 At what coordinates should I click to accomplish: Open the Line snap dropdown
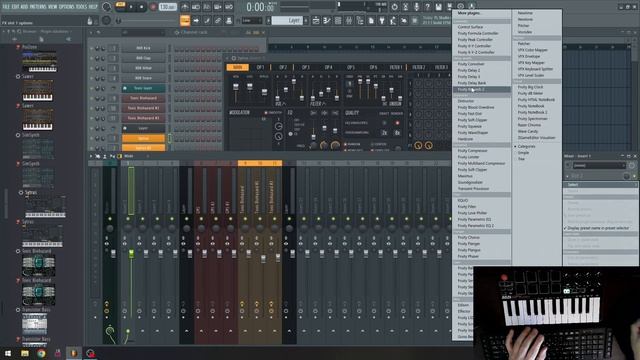251,20
